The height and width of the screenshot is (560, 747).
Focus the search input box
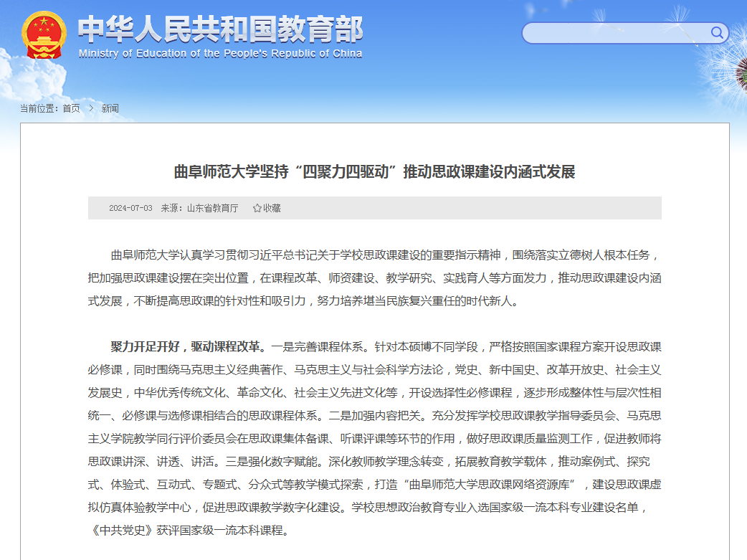pos(615,33)
